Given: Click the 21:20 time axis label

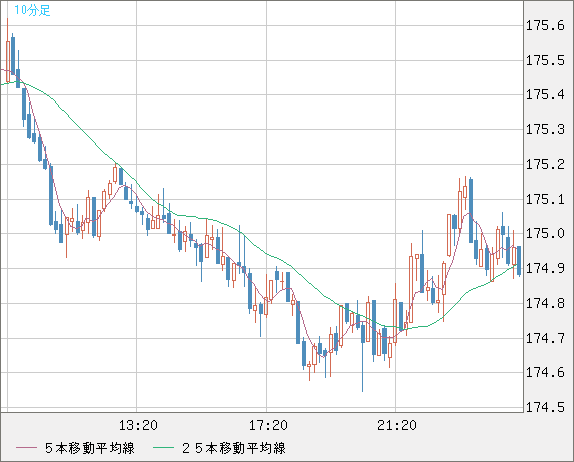Looking at the screenshot, I should pos(397,425).
